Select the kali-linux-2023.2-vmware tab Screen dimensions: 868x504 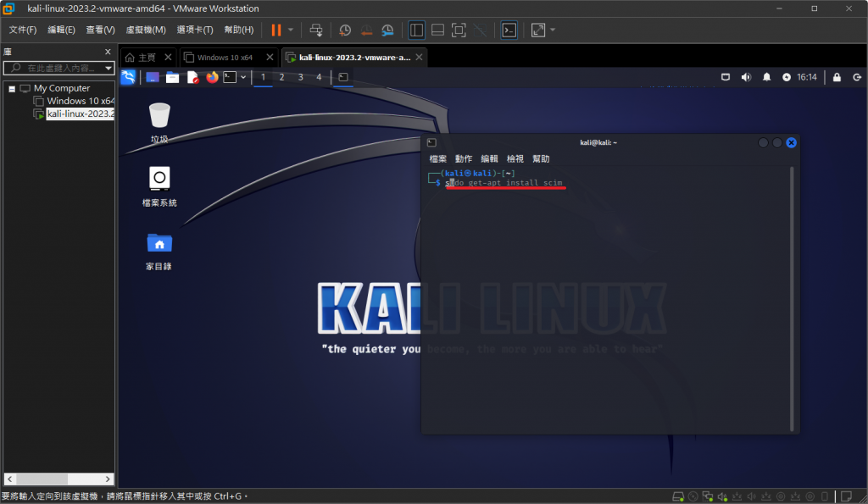(x=354, y=58)
